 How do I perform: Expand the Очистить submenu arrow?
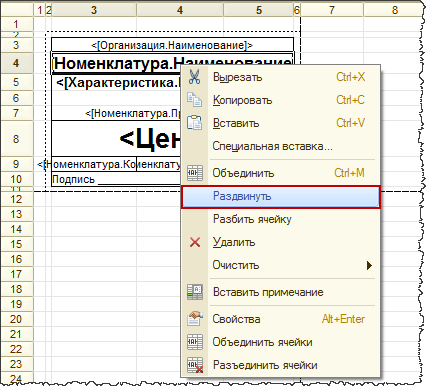click(369, 265)
